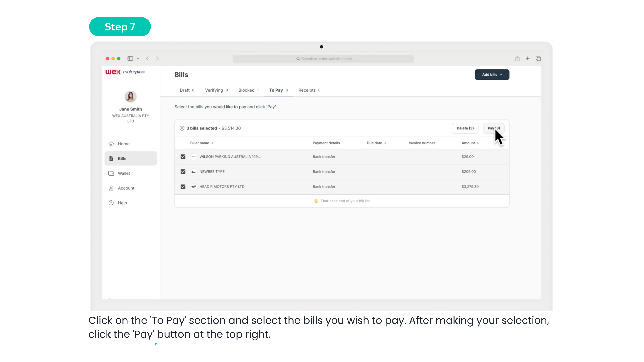Toggle browser sidebar panel icon
The width and height of the screenshot is (644, 362).
point(130,59)
